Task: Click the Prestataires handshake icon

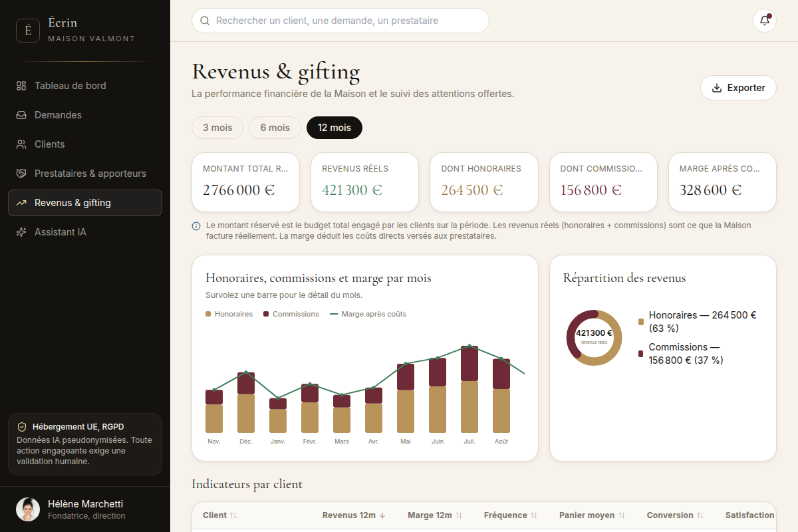Action: coord(21,174)
